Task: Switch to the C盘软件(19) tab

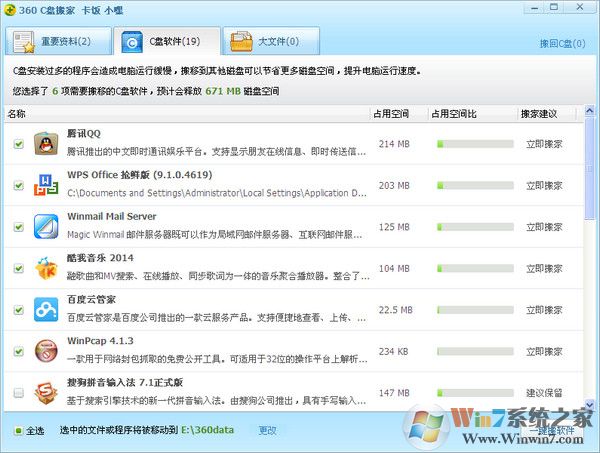Action: click(167, 41)
